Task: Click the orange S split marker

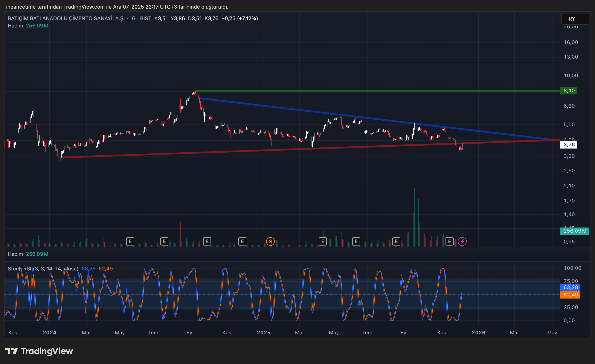Action: point(270,241)
